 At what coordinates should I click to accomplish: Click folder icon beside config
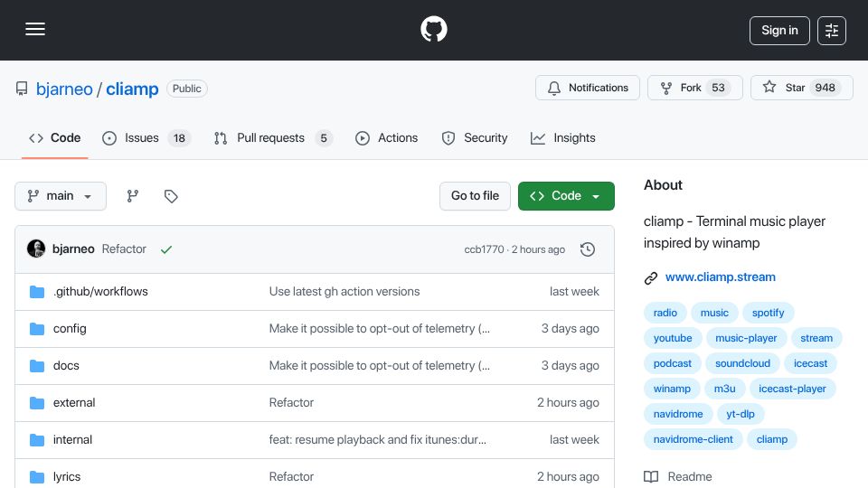pyautogui.click(x=37, y=329)
